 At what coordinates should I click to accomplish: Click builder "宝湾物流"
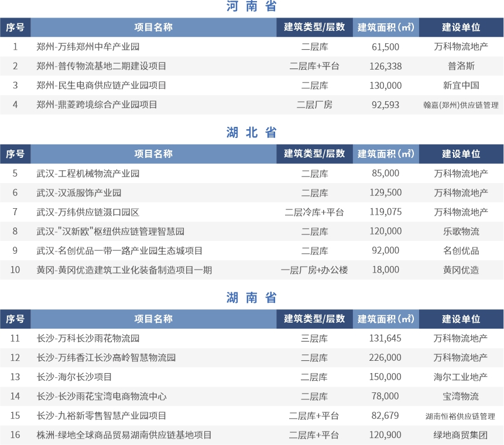[461, 396]
